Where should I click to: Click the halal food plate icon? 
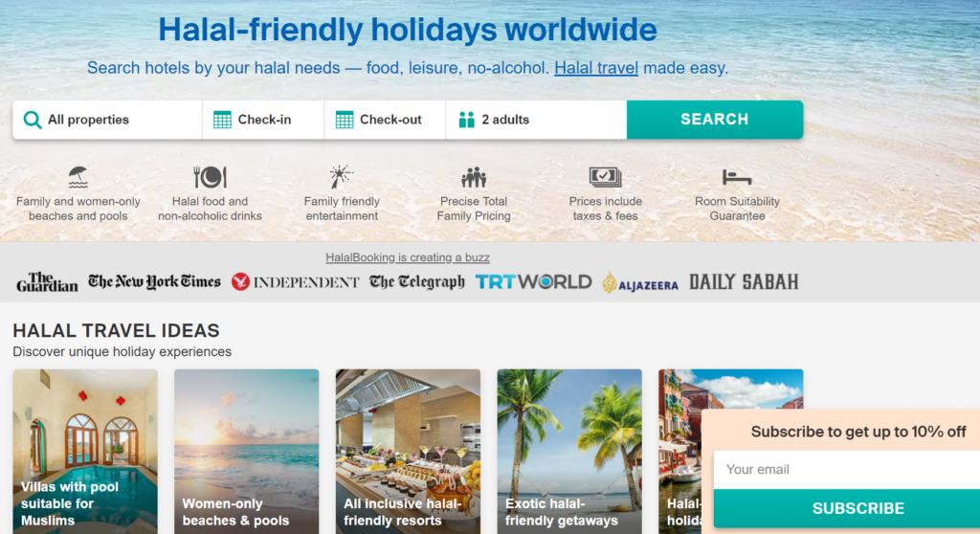(210, 178)
